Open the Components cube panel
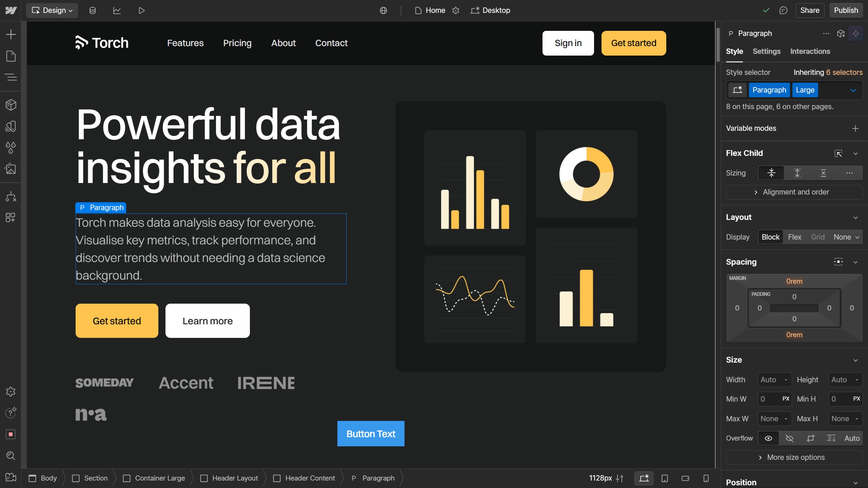This screenshot has height=488, width=868. tap(11, 105)
